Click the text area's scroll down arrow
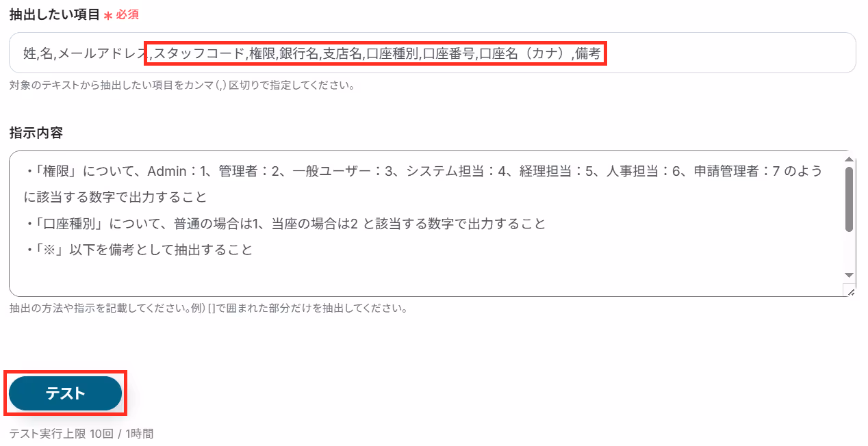Screen dimensions: 868x446 (850, 275)
